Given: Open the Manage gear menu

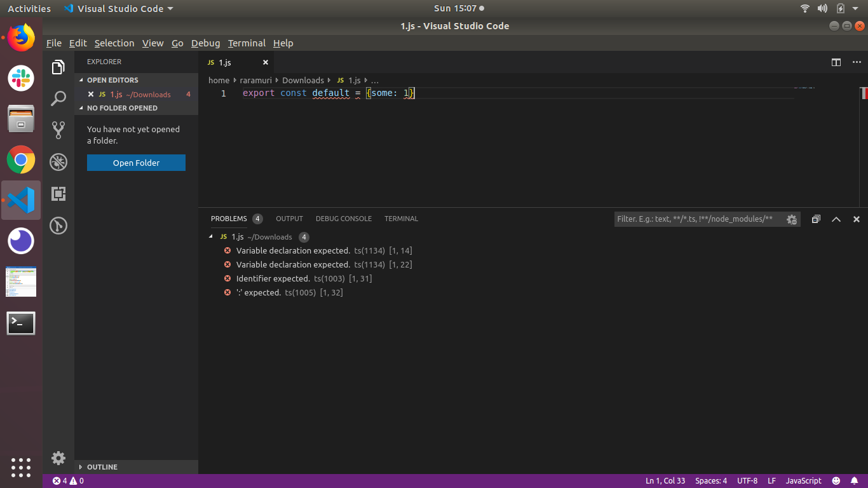Looking at the screenshot, I should pos(58,458).
